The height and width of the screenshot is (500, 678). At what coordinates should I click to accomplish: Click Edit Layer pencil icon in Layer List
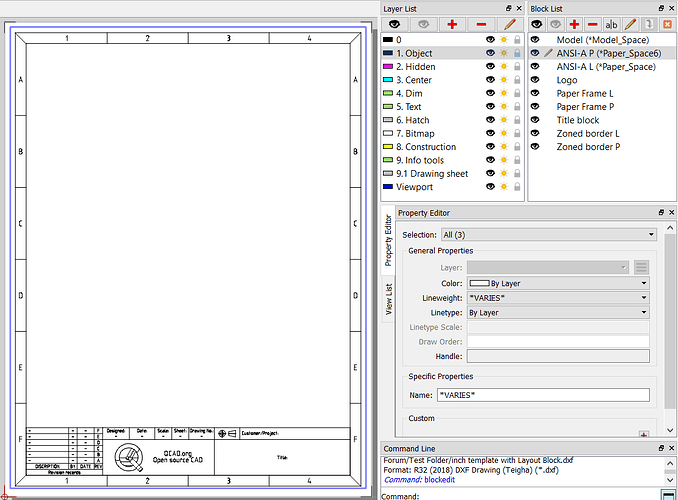pos(510,23)
